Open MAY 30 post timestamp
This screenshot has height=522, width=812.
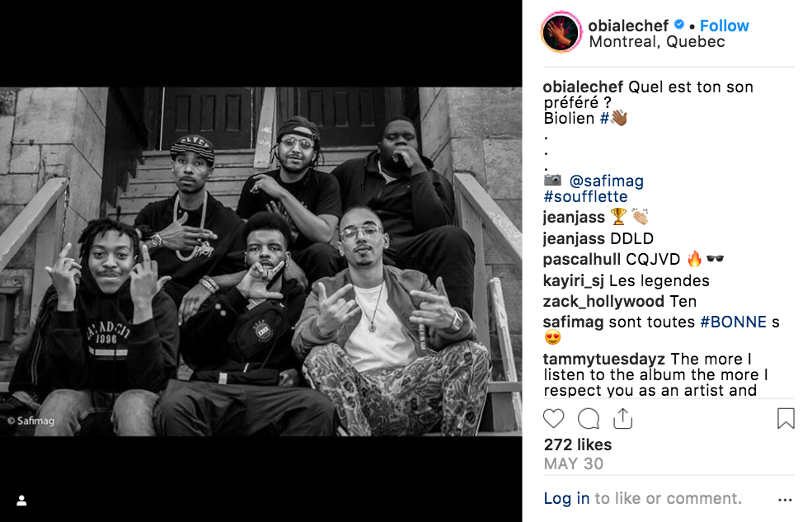(573, 463)
